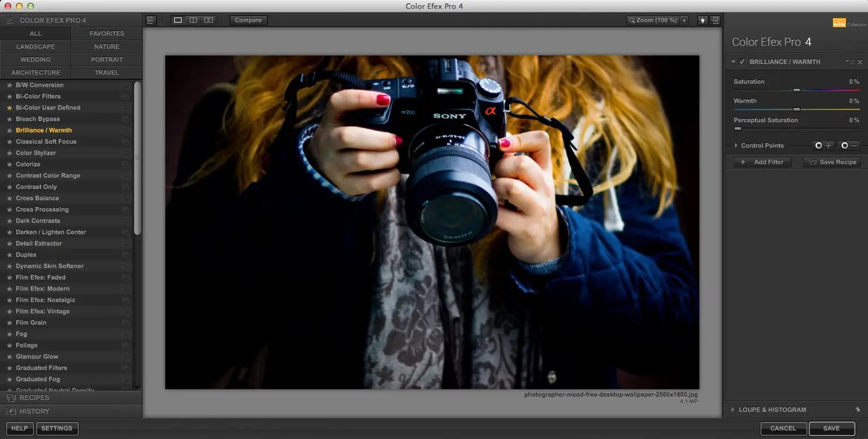Select the NATURE category tab
This screenshot has width=868, height=439.
pos(107,46)
